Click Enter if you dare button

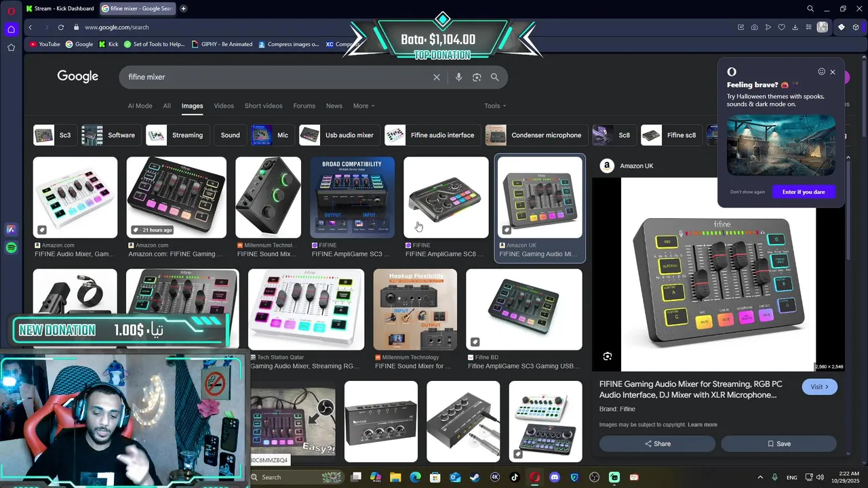pos(804,192)
